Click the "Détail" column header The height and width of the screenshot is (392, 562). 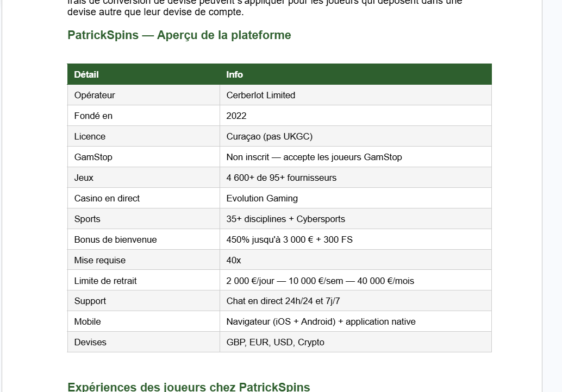tap(143, 74)
